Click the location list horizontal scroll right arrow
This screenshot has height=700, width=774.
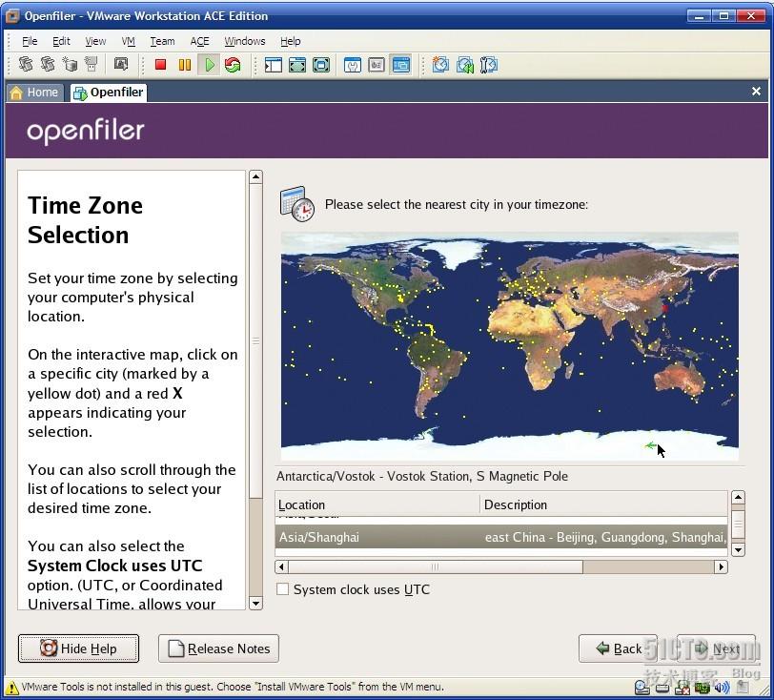click(722, 566)
